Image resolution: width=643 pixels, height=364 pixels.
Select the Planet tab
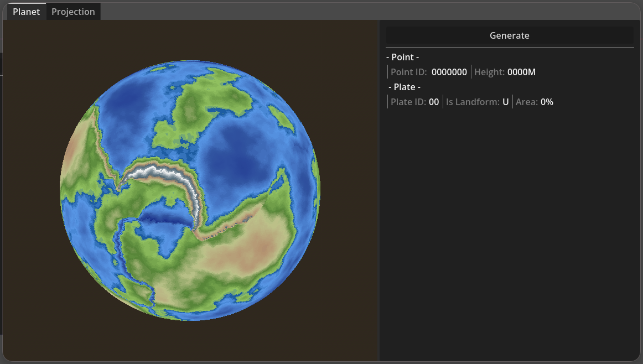coord(26,11)
